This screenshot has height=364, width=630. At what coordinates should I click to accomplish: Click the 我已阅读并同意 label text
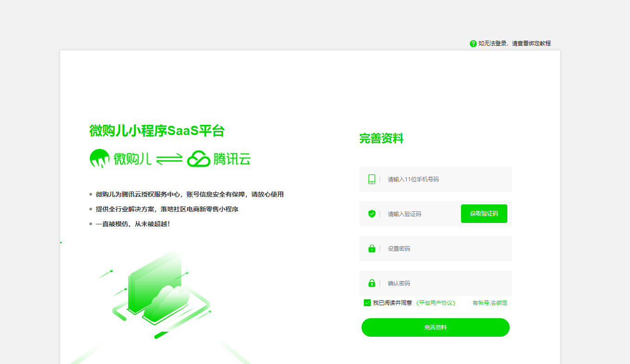click(393, 303)
